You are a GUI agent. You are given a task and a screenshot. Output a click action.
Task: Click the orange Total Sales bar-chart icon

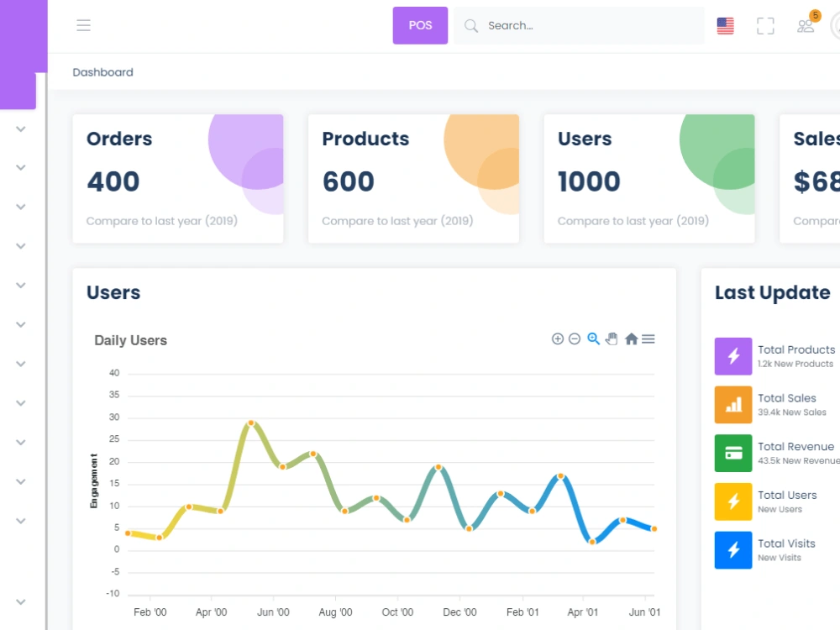coord(733,405)
